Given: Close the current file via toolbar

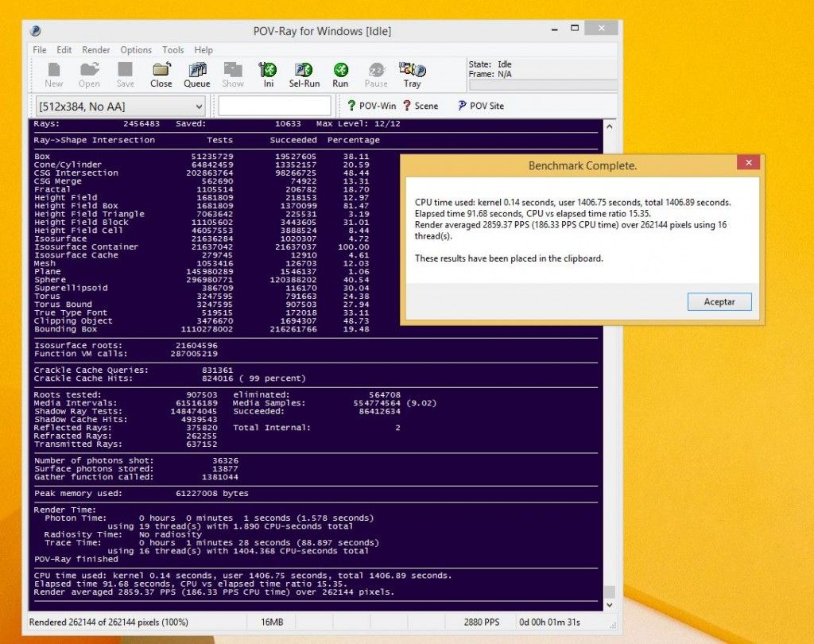Looking at the screenshot, I should point(161,75).
